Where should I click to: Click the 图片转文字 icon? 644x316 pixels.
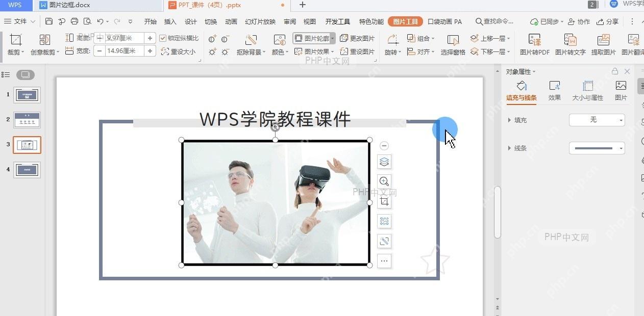(570, 40)
